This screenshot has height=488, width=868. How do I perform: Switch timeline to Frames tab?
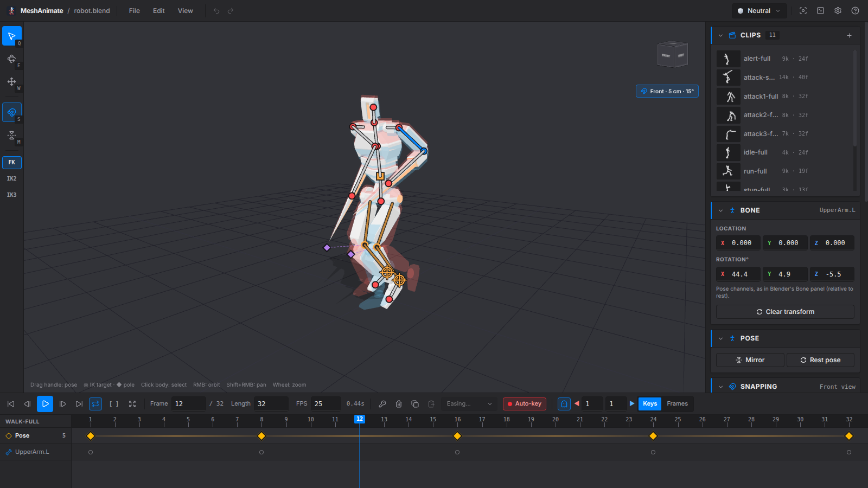(x=678, y=404)
